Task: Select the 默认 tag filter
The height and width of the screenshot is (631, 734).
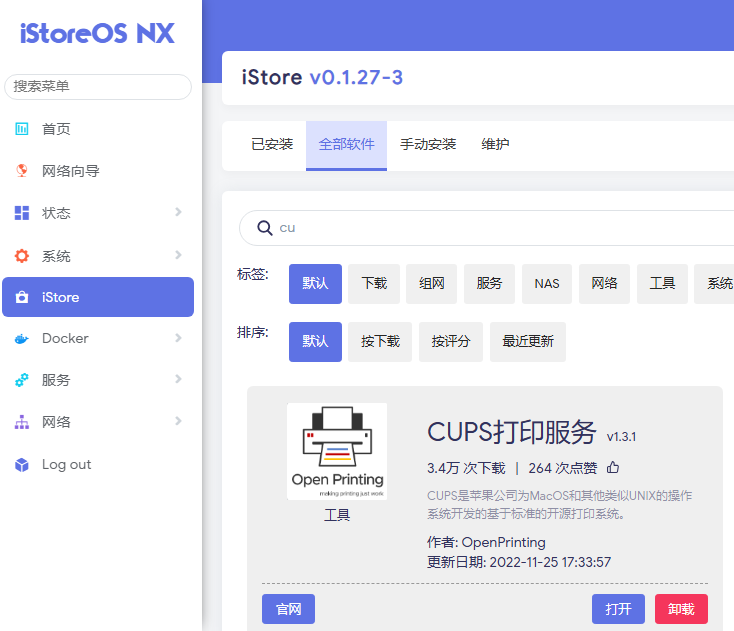Action: point(315,284)
